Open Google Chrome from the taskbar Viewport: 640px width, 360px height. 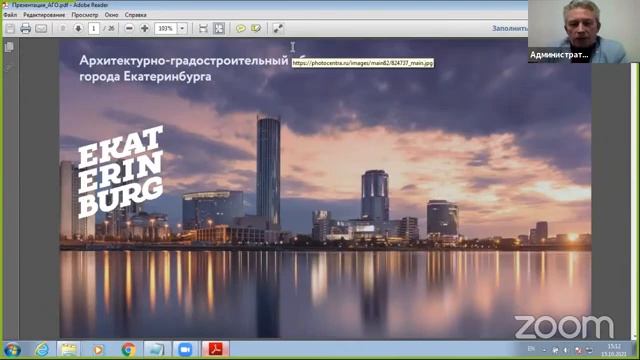(128, 350)
